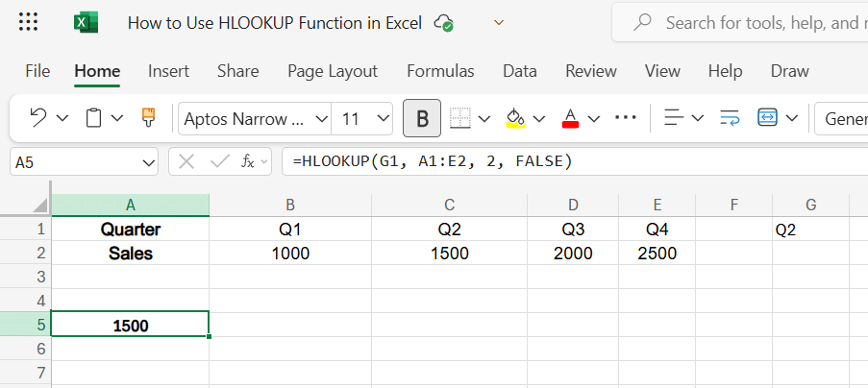Click the Borders icon
The height and width of the screenshot is (388, 868).
(x=460, y=118)
